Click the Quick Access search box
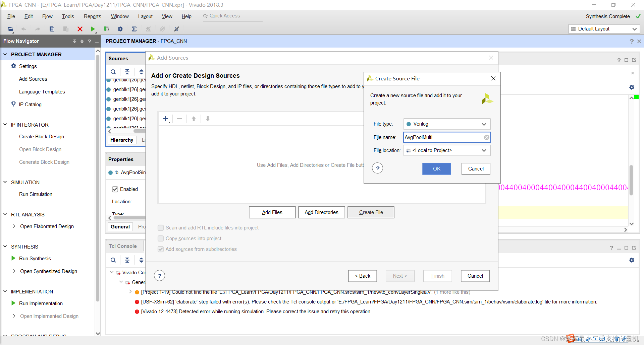Image resolution: width=644 pixels, height=345 pixels. [232, 16]
